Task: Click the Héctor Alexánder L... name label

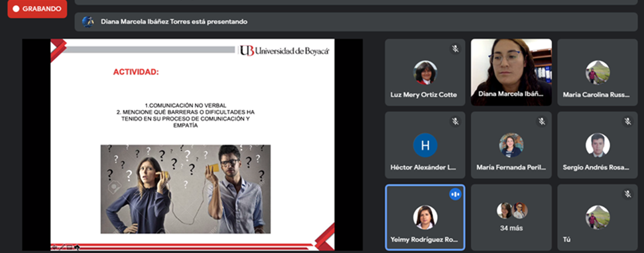Action: point(423,168)
